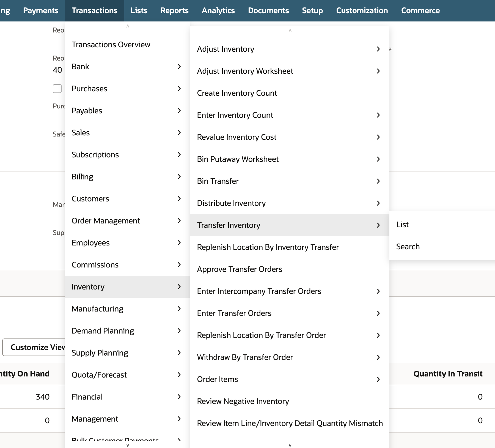
Task: Select Adjust Inventory Worksheet
Action: [x=290, y=71]
